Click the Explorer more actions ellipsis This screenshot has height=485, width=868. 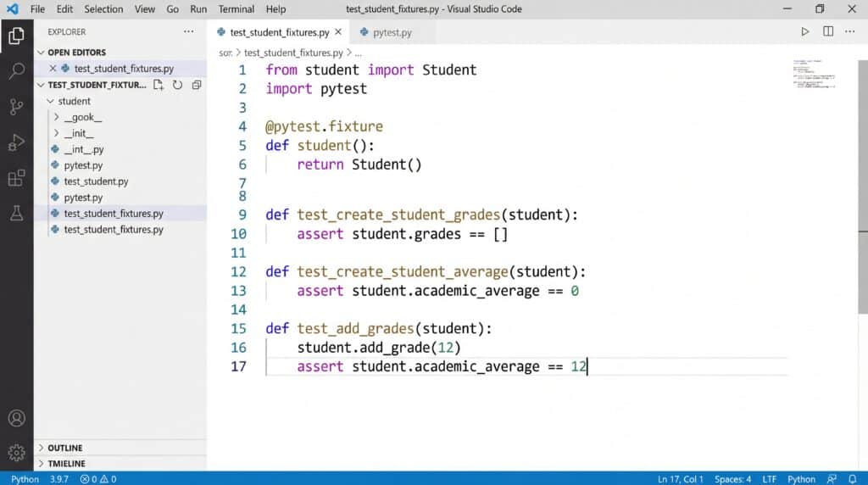click(x=189, y=31)
